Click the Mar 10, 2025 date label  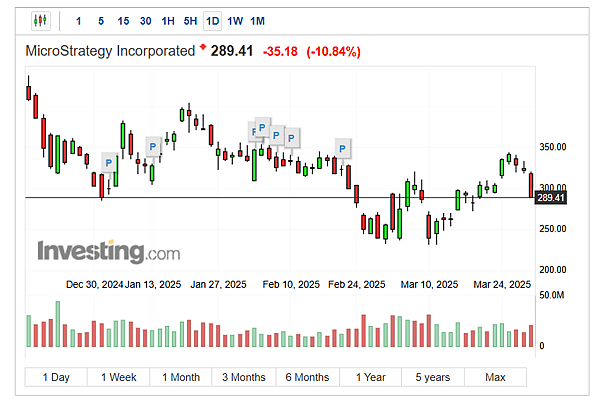(x=429, y=285)
